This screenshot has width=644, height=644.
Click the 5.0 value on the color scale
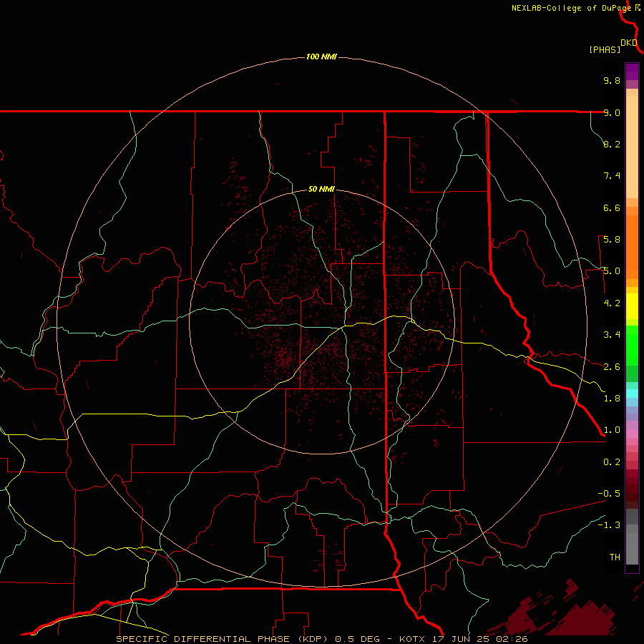click(x=612, y=271)
